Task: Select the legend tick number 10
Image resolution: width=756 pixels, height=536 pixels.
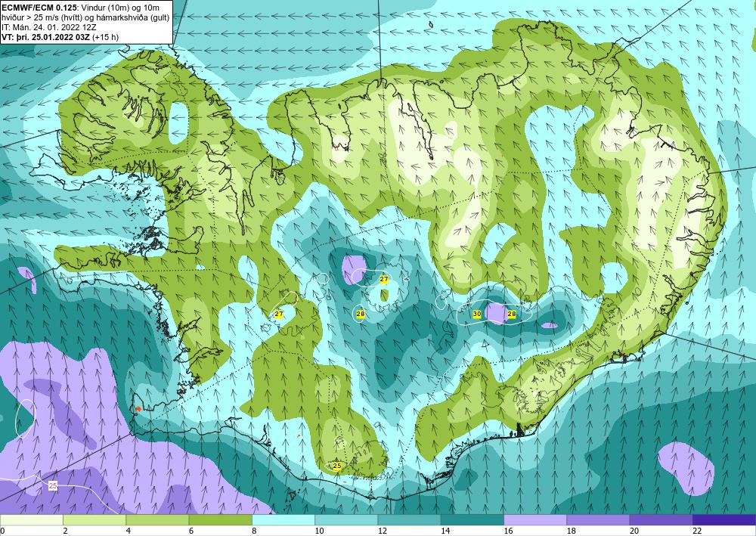Action: pyautogui.click(x=319, y=531)
